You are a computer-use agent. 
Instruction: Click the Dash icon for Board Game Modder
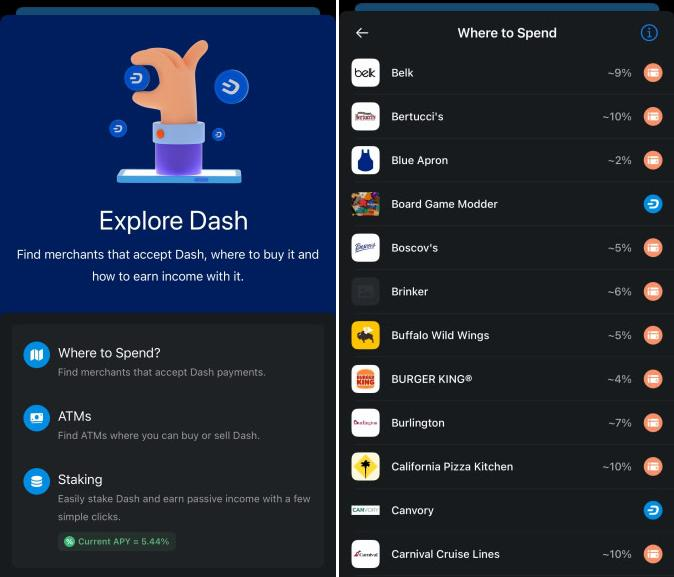[653, 204]
